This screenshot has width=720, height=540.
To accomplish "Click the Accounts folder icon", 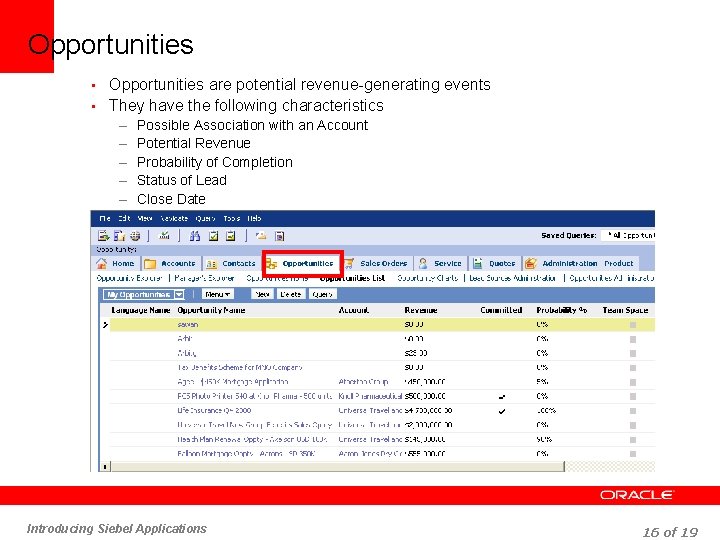I will pyautogui.click(x=150, y=264).
